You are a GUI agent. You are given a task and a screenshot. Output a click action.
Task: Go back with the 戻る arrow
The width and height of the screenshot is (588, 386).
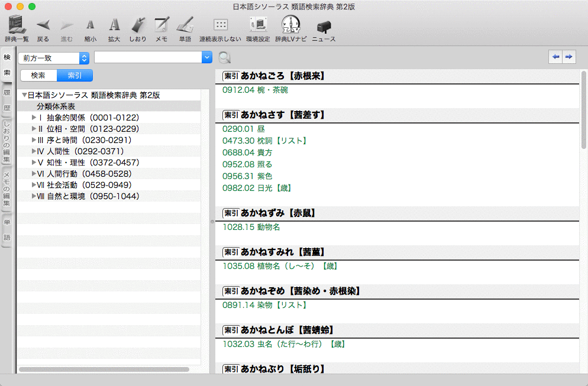point(43,29)
